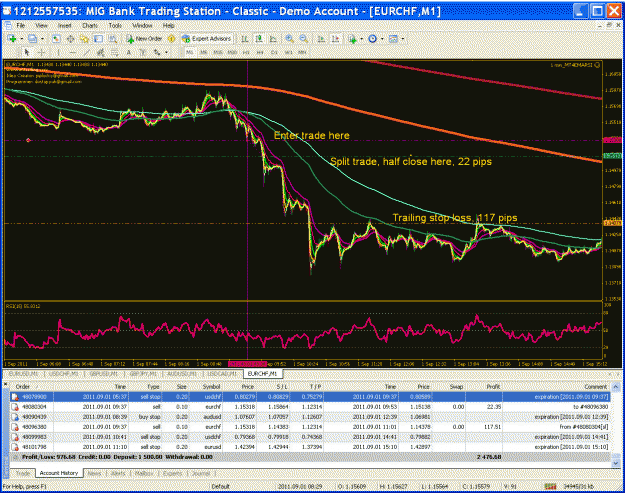Open the Journal terminal tab
The height and width of the screenshot is (493, 625).
point(201,473)
